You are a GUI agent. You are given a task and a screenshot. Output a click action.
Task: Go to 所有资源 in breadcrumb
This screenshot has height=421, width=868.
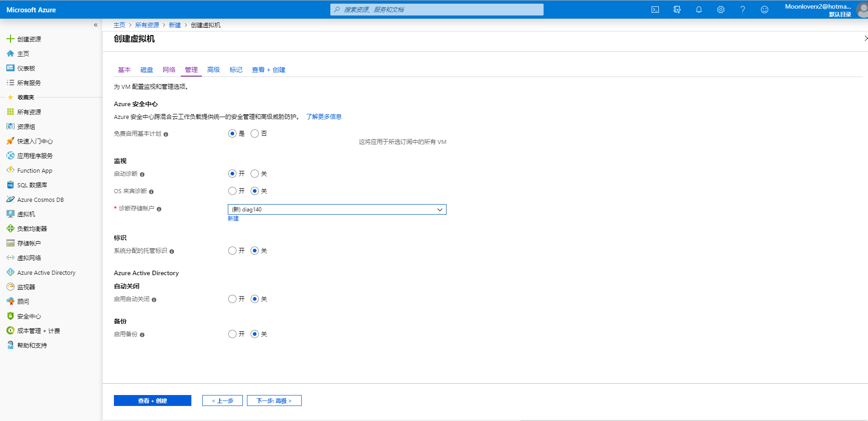click(x=147, y=25)
